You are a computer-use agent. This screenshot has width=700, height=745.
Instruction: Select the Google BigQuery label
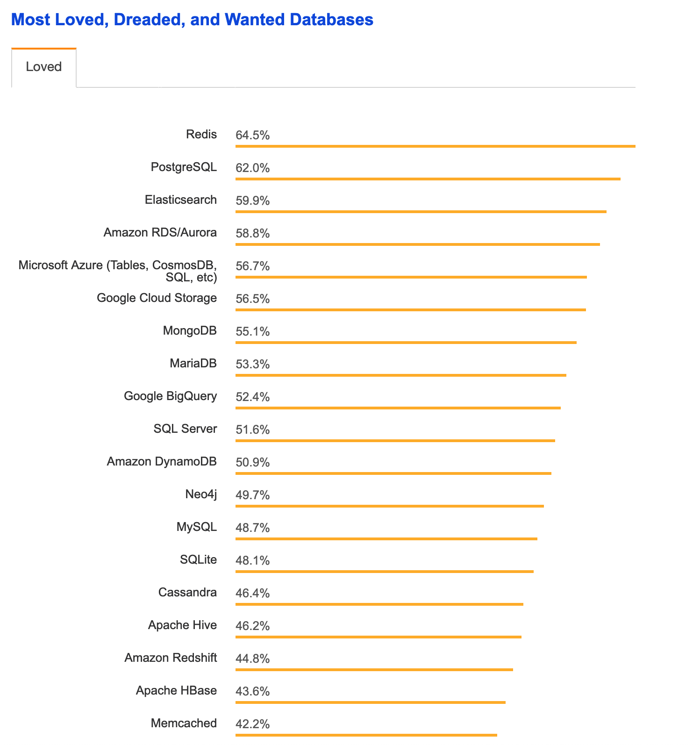170,396
